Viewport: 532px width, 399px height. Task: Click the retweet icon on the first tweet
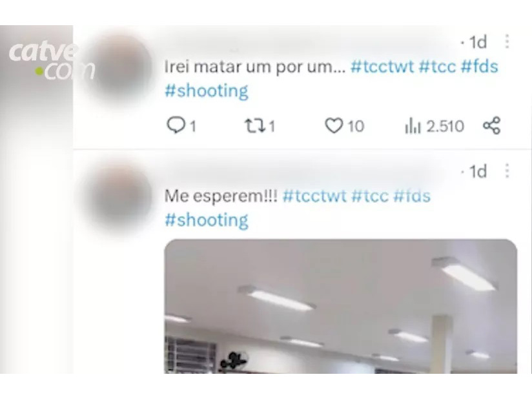point(255,125)
